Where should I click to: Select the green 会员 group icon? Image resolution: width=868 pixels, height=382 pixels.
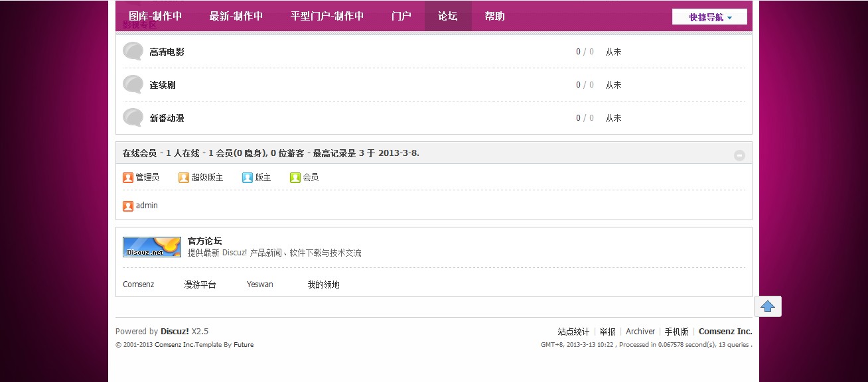(295, 177)
